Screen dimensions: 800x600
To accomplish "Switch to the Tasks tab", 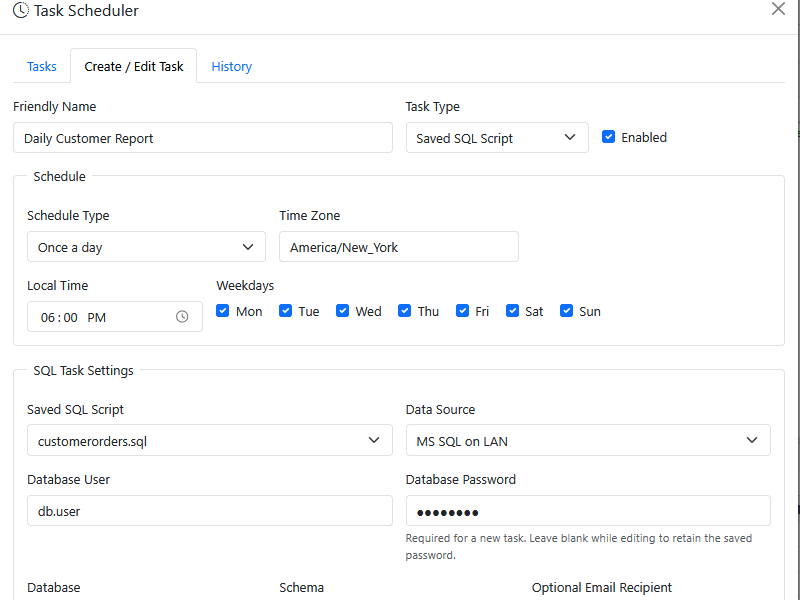I will pyautogui.click(x=42, y=66).
